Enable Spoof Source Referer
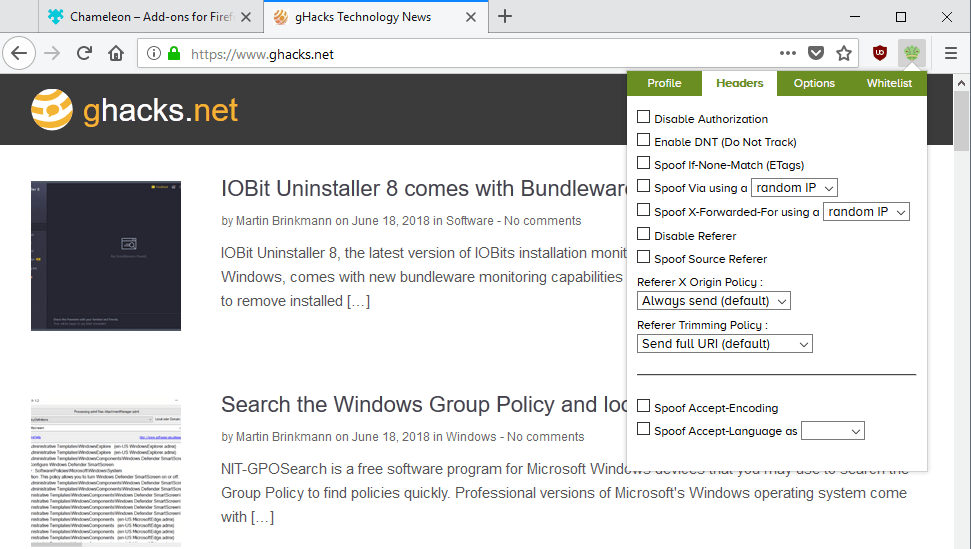The image size is (971, 549). [643, 257]
